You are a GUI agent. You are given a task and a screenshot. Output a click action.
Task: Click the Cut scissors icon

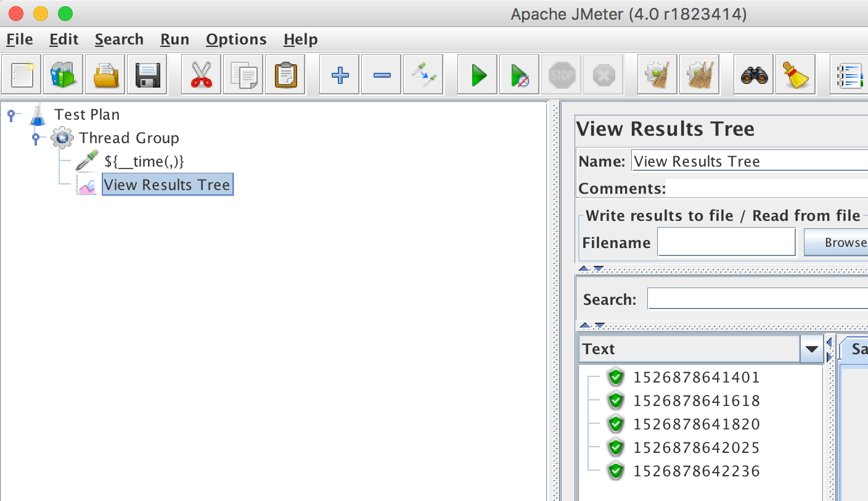pyautogui.click(x=201, y=75)
